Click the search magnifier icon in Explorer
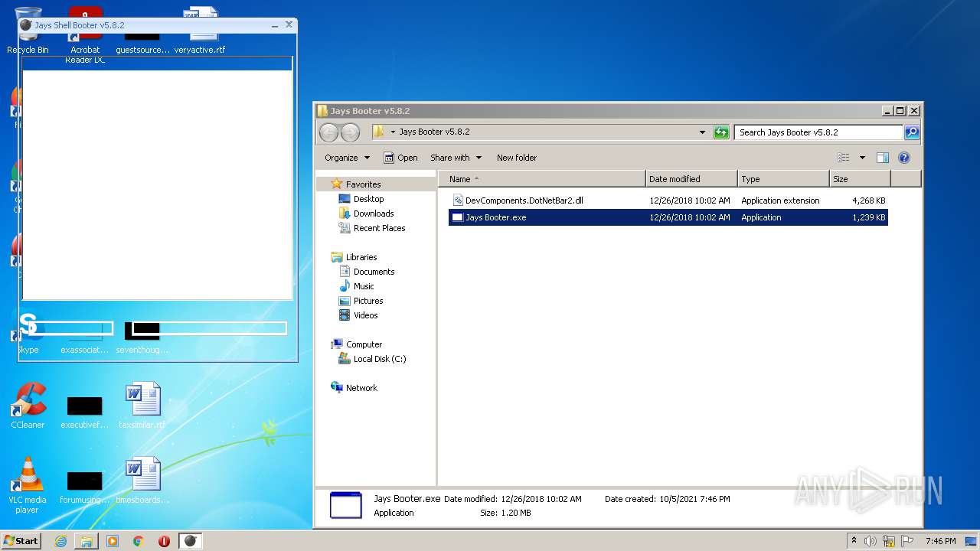Viewport: 980px width, 551px height. click(912, 132)
